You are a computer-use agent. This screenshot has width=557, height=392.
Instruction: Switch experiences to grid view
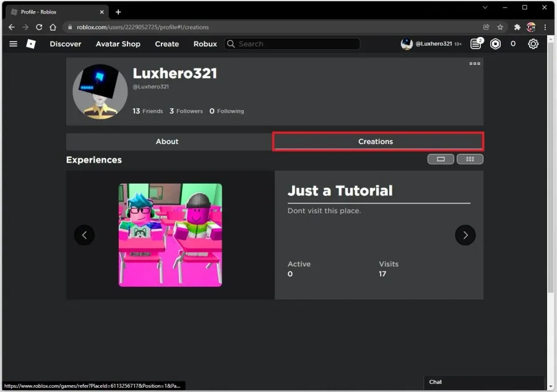[x=470, y=160]
